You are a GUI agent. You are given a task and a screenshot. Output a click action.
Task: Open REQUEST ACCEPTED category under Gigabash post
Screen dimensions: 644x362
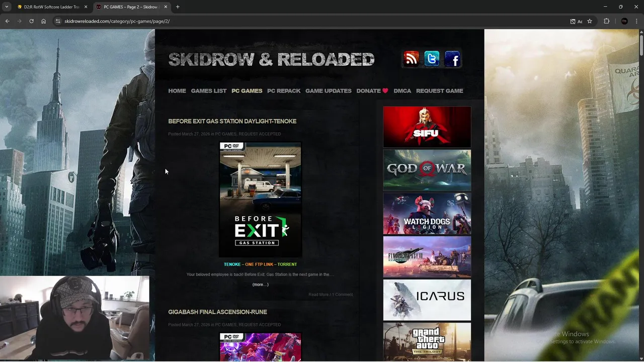coord(260,325)
